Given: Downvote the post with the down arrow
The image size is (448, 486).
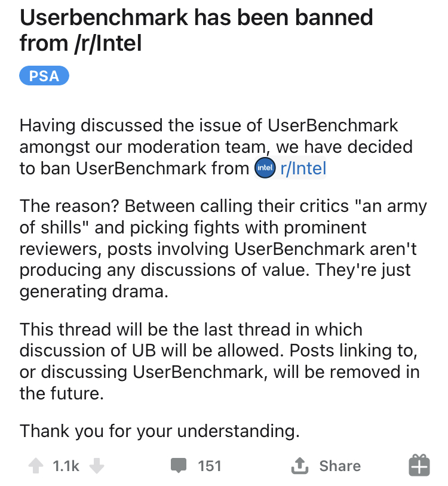Looking at the screenshot, I should [x=97, y=466].
